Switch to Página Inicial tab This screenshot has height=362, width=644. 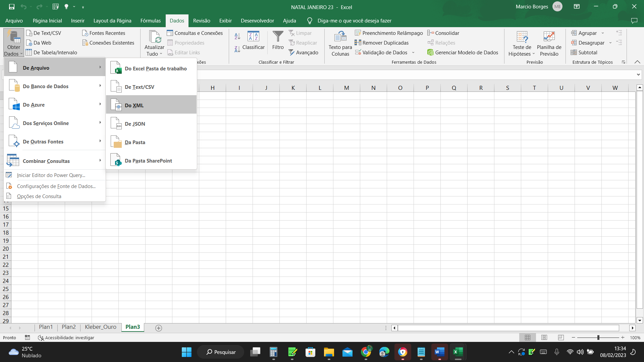coord(47,20)
